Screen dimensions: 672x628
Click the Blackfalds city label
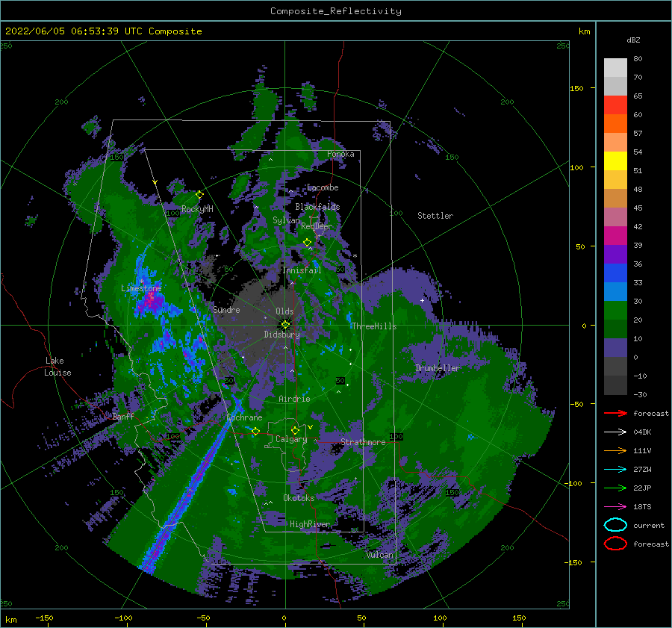pos(317,207)
